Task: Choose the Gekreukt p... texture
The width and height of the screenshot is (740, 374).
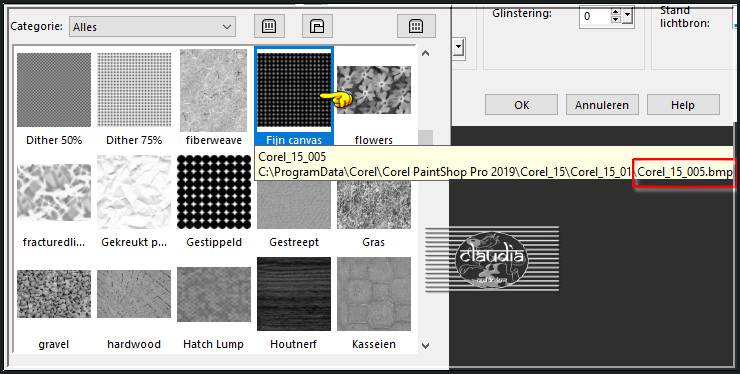Action: 134,192
